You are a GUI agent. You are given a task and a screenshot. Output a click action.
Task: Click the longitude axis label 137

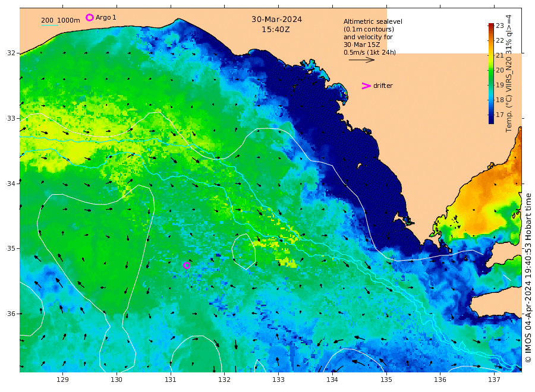(494, 380)
